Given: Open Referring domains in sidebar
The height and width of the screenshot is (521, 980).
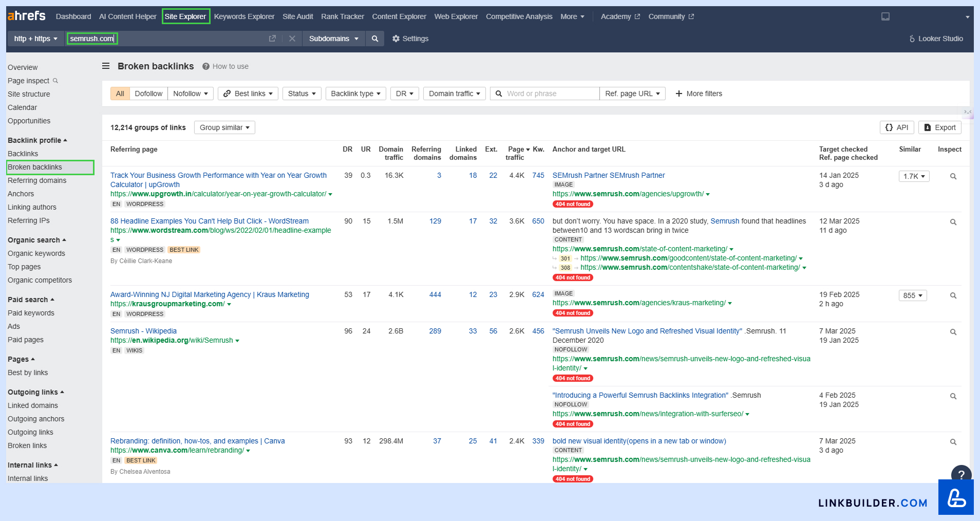Looking at the screenshot, I should click(37, 180).
